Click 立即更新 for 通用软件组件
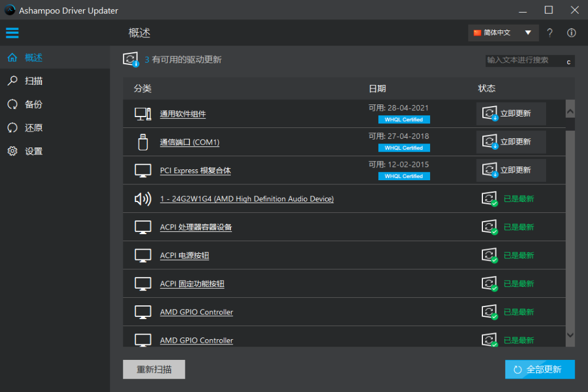This screenshot has width=588, height=392. pos(510,114)
